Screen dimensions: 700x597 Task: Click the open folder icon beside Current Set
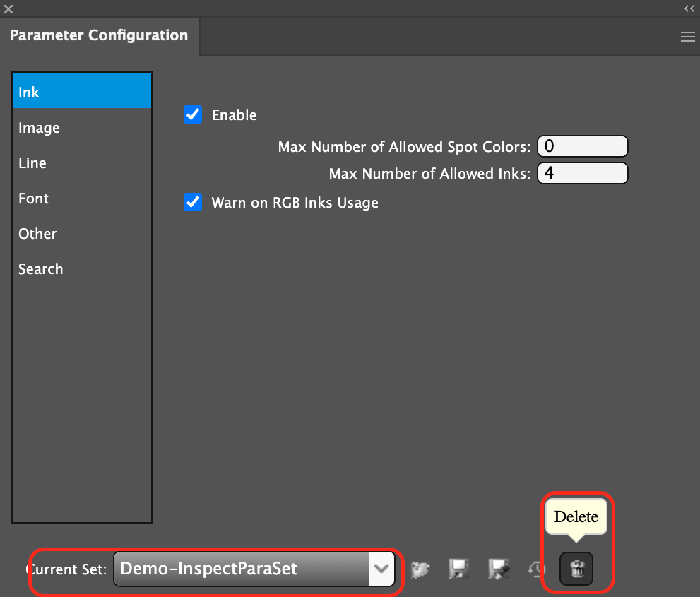coord(421,569)
